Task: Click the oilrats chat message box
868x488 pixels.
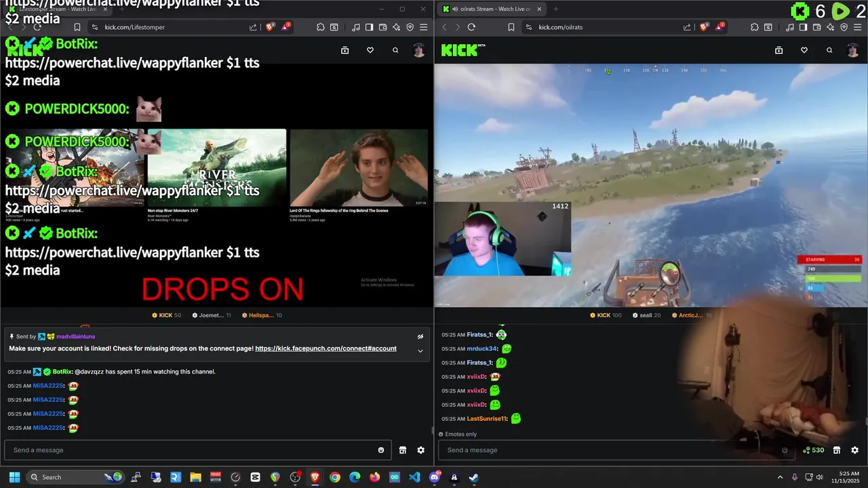Action: [x=616, y=450]
